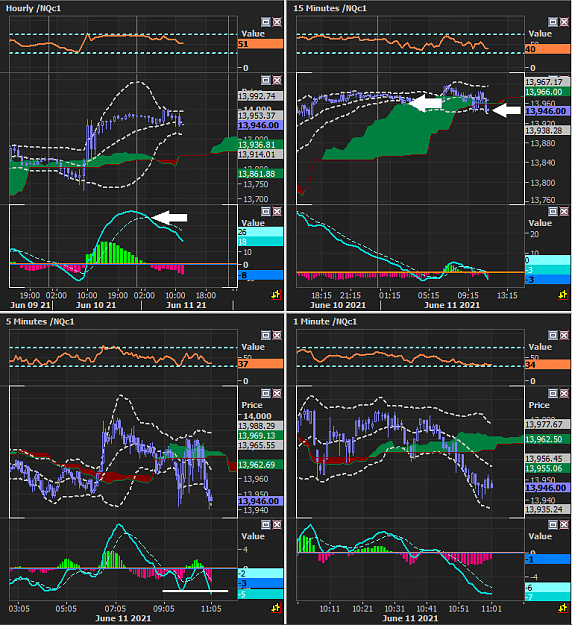
Task: Click green 13,966.00 label in 15 Minutes chart
Action: point(548,92)
